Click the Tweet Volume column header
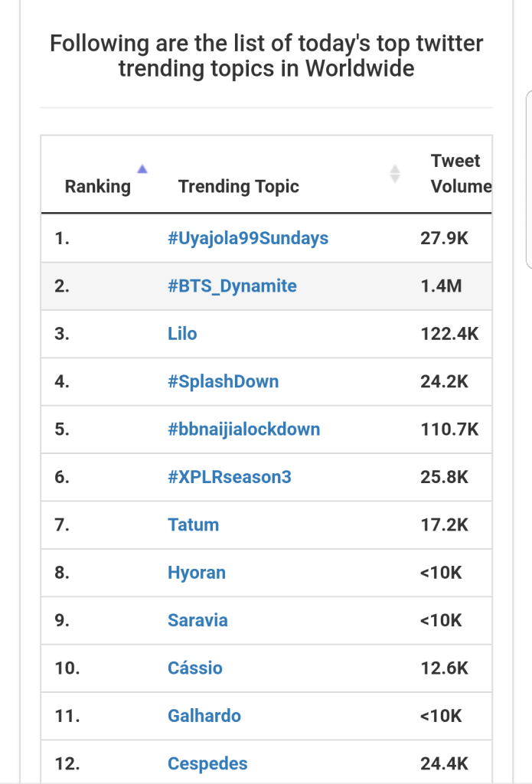Screen dimensions: 532x784 (461, 174)
